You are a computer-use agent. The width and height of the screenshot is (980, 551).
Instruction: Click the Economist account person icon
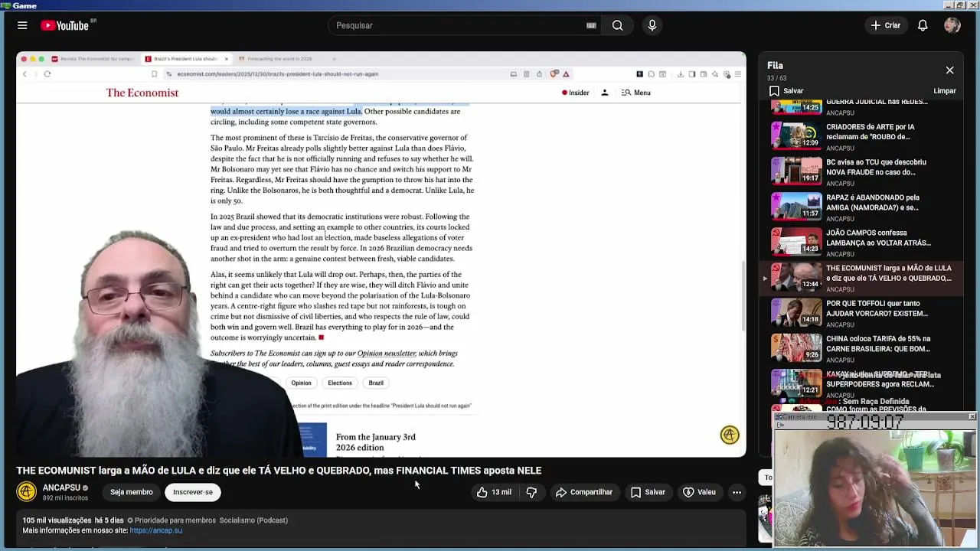point(605,93)
